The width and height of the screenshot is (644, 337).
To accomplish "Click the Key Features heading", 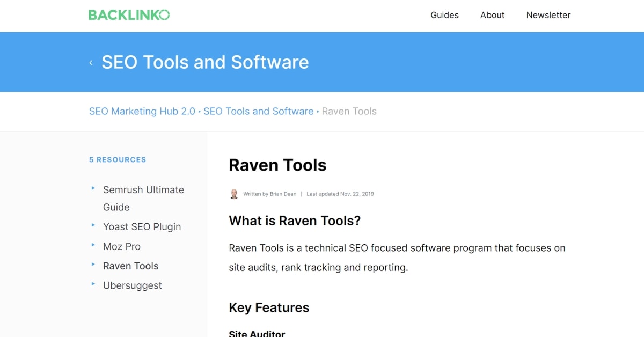I will (x=269, y=307).
